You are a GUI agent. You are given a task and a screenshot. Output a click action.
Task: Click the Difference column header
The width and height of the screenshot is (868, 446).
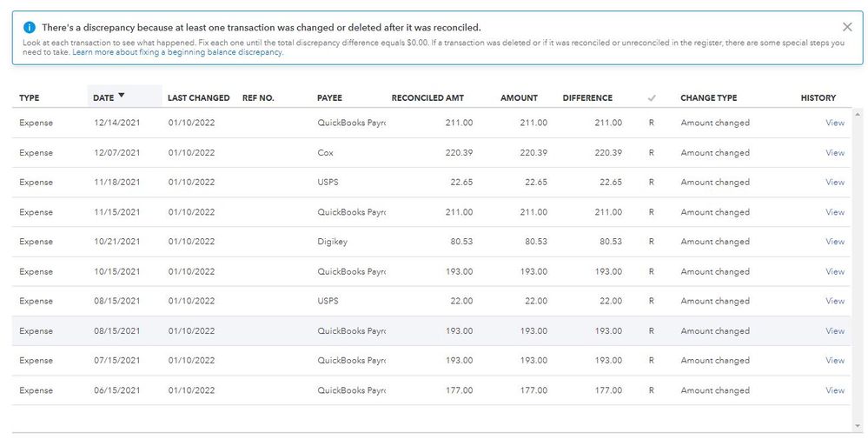(x=587, y=98)
